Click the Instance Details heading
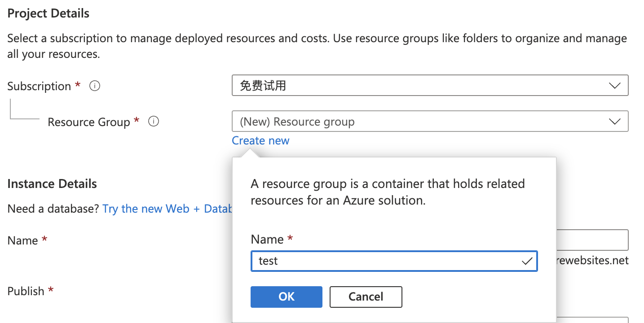 point(52,184)
